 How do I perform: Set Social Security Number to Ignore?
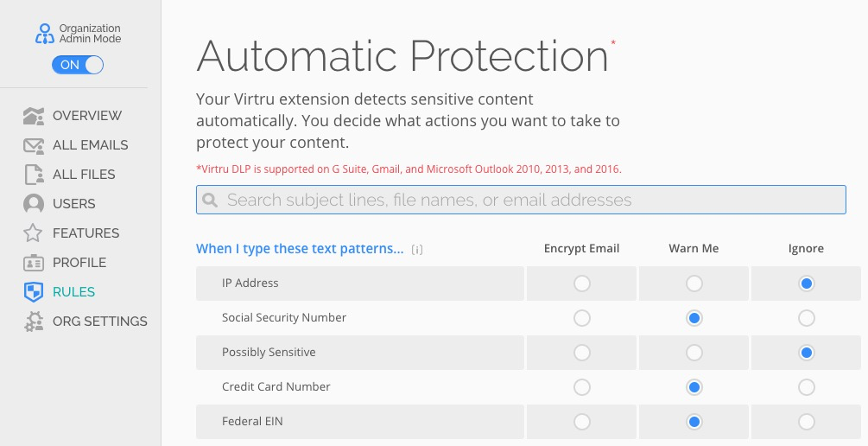point(806,318)
